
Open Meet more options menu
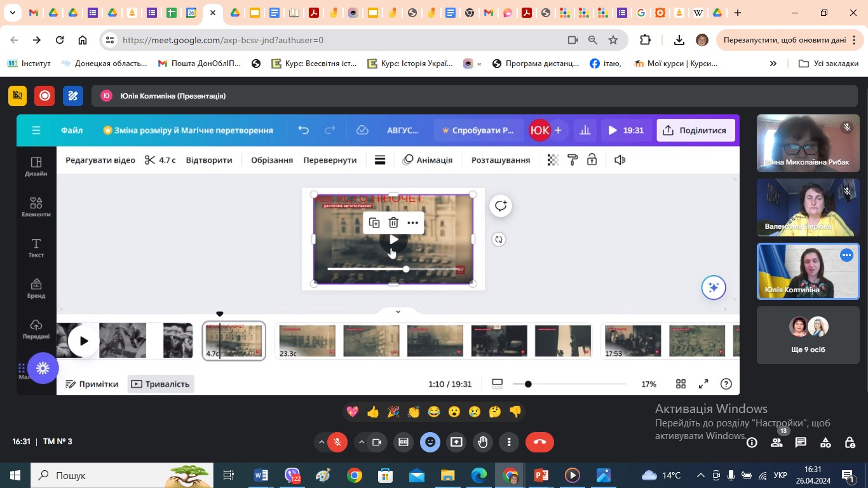point(509,442)
